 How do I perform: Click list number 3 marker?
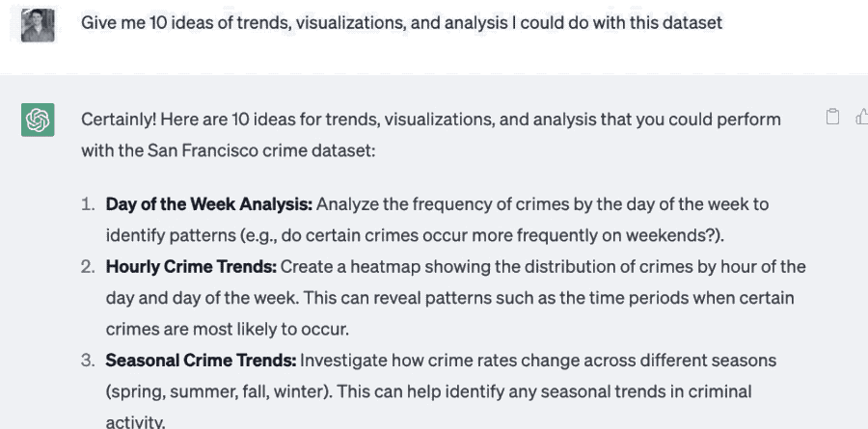(88, 361)
